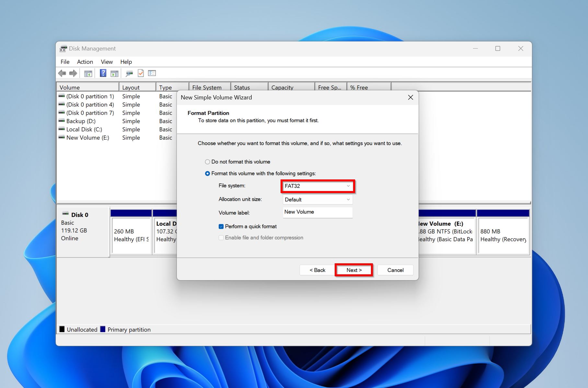Click the Primary partition legend color swatch
The height and width of the screenshot is (388, 588).
(x=103, y=329)
